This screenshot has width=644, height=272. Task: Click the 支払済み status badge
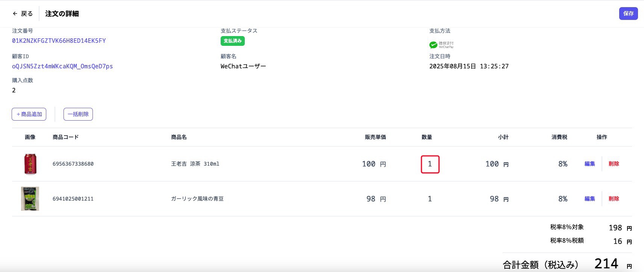click(233, 41)
